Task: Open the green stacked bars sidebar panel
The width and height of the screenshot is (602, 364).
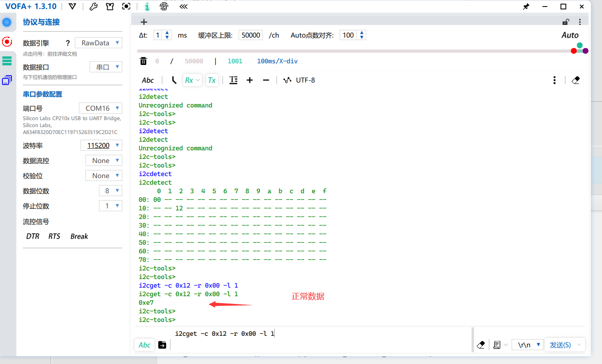Action: pyautogui.click(x=7, y=61)
